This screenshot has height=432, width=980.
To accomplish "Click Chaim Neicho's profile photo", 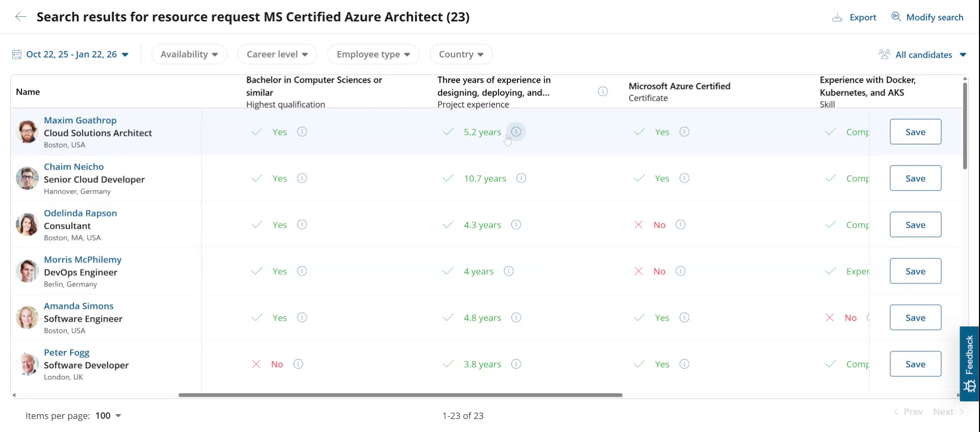I will click(27, 178).
